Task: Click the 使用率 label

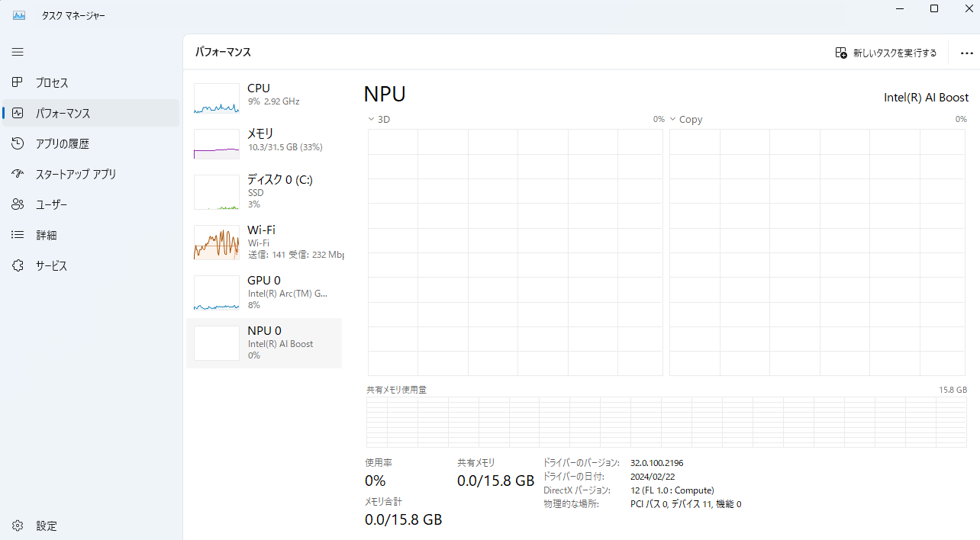Action: [379, 463]
